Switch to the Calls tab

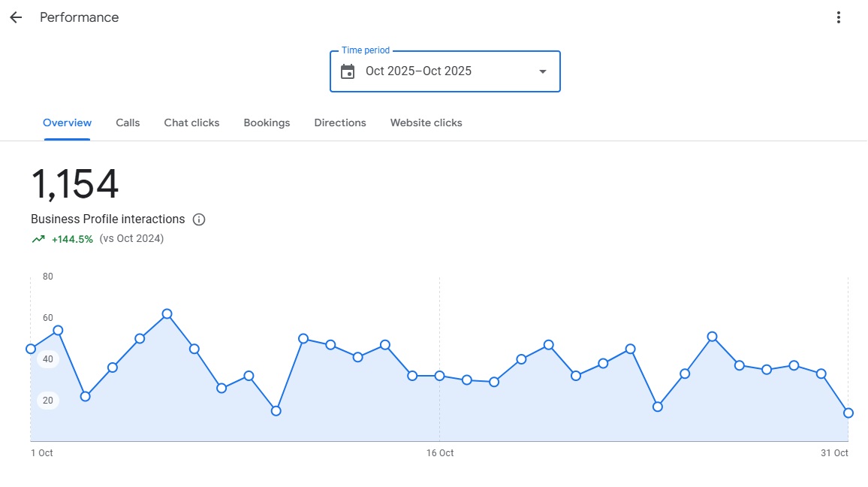(x=128, y=123)
